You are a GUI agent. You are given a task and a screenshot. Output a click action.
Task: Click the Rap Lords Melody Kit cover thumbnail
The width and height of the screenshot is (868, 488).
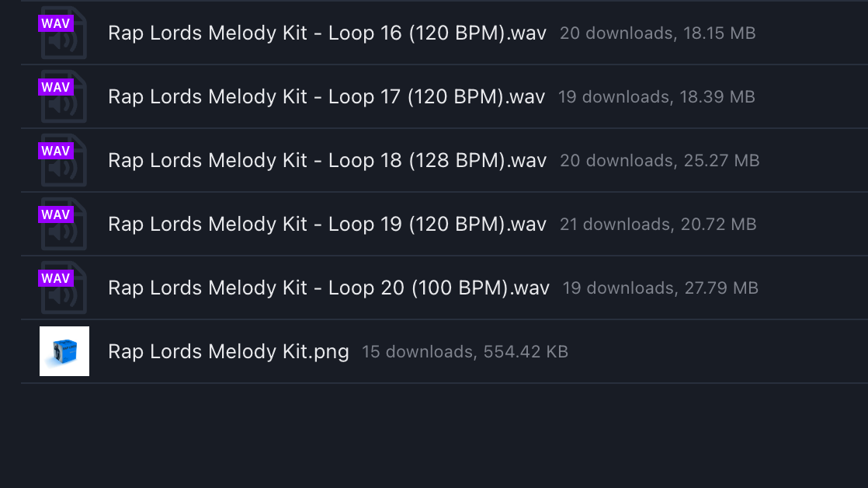point(64,351)
